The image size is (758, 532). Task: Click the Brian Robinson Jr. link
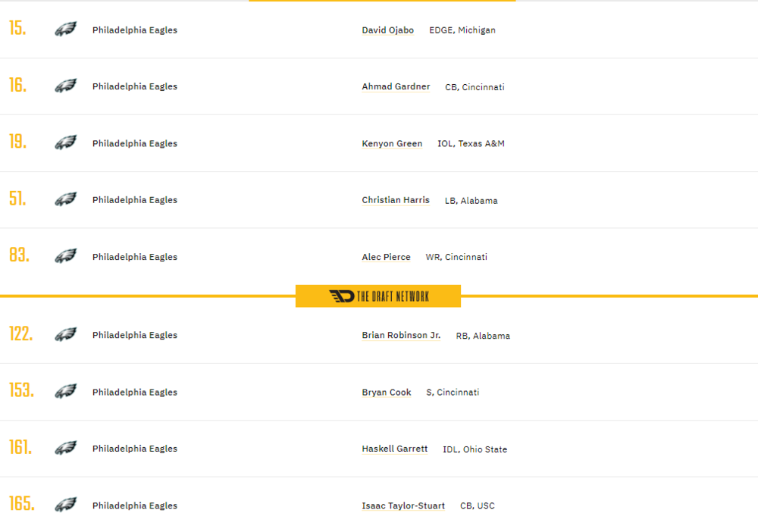[401, 335]
